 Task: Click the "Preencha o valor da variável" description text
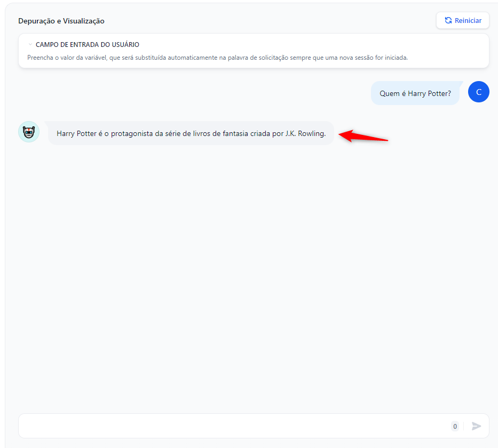[218, 58]
